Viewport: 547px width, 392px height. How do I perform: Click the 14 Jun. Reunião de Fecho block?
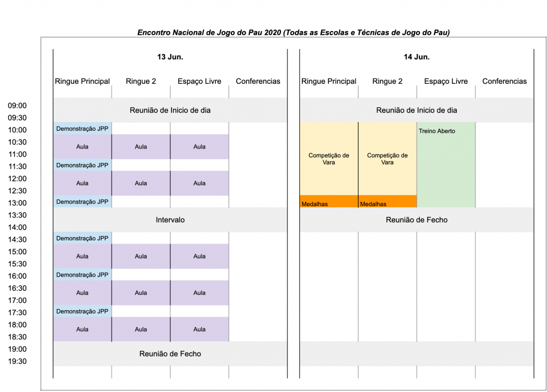pos(416,219)
